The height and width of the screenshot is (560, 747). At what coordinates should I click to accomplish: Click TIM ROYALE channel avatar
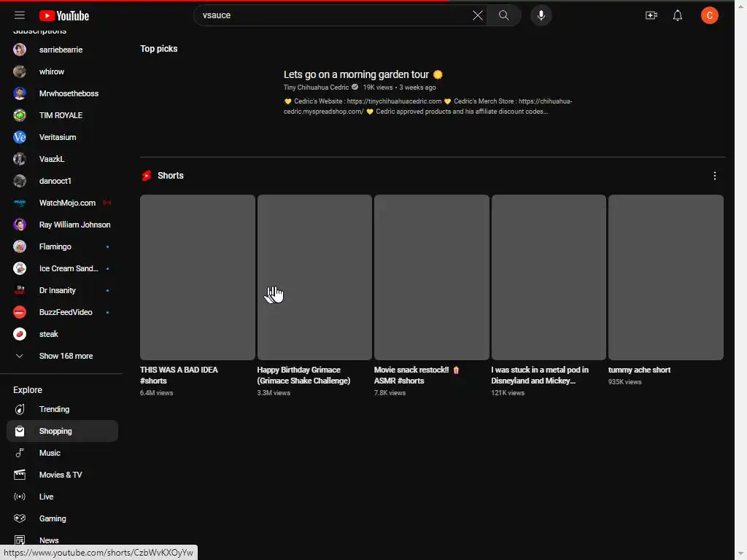(x=20, y=115)
